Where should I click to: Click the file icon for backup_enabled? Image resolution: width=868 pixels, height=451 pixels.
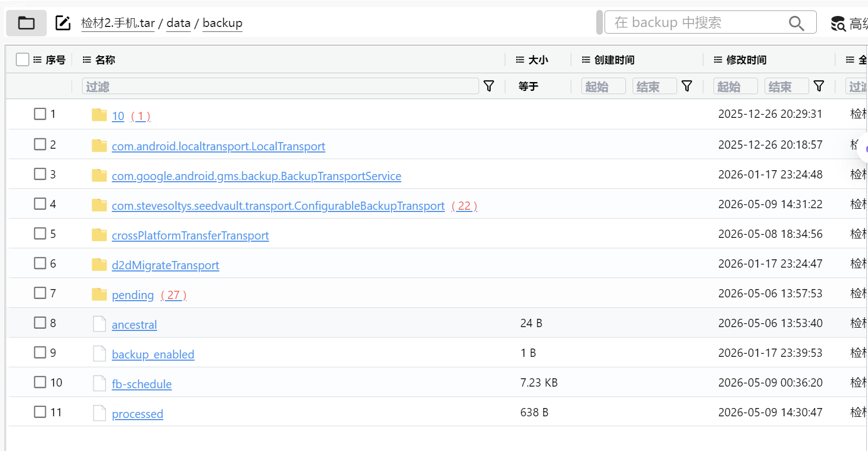pos(100,353)
